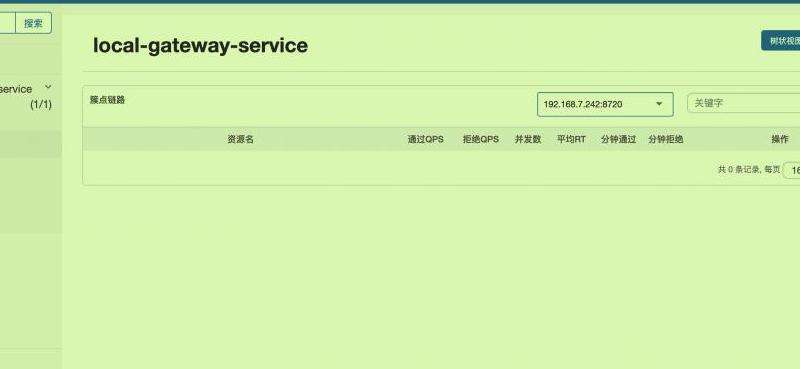Focus the 关键字 keyword input field

(744, 103)
